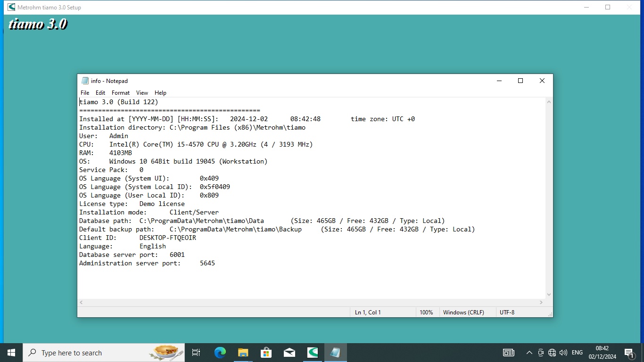
Task: Click the CPU Intel Core i5-4570 line
Action: tap(196, 144)
